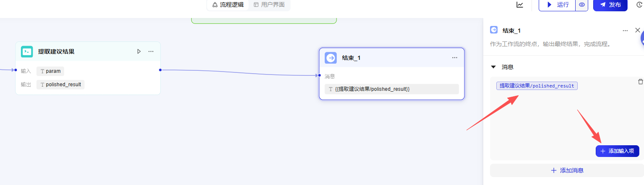Image resolution: width=644 pixels, height=185 pixels.
Task: Collapse the 消息 section triangle
Action: pos(493,67)
